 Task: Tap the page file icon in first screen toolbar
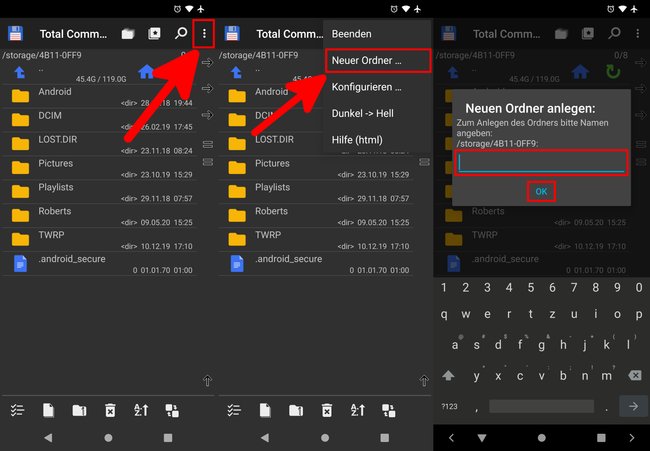coord(49,410)
